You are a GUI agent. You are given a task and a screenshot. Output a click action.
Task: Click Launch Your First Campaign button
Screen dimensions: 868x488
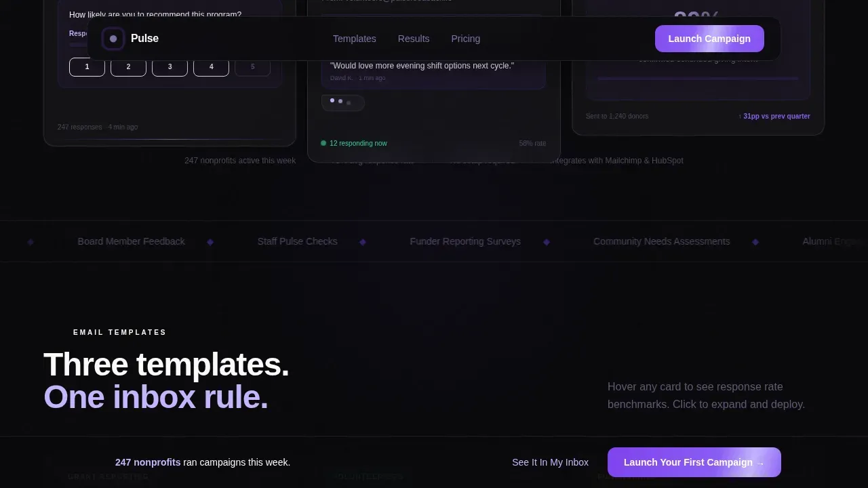(x=694, y=462)
